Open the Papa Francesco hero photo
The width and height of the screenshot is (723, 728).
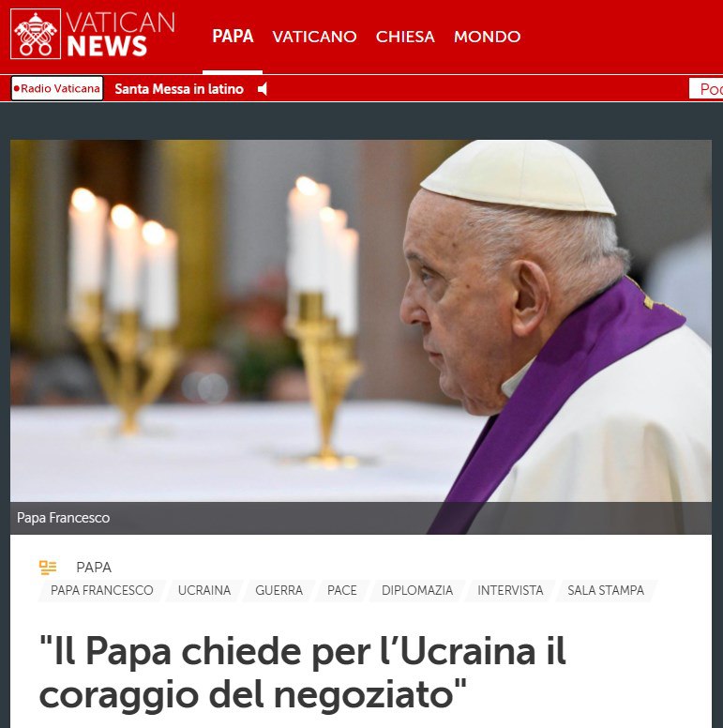[361, 337]
